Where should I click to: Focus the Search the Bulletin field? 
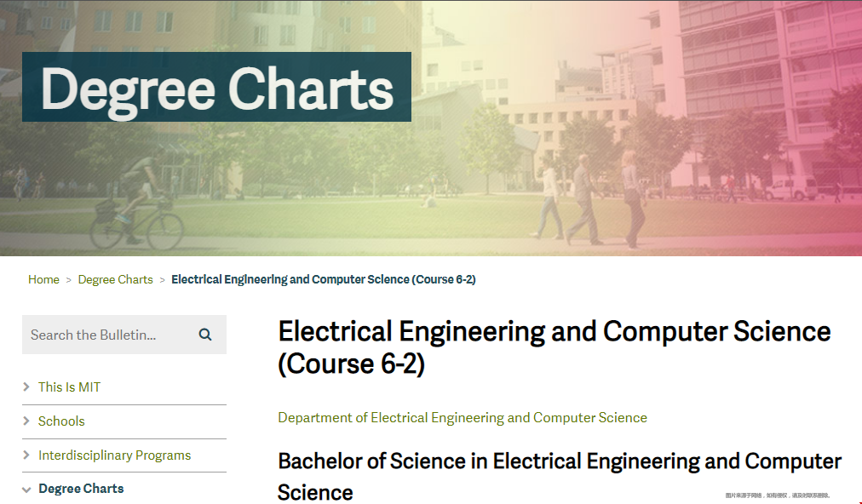pos(109,335)
